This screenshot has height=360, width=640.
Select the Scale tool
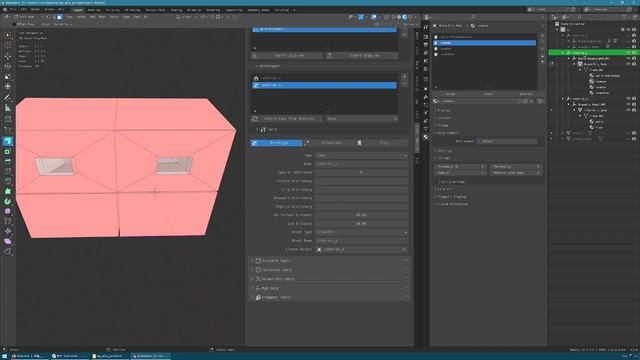pyautogui.click(x=8, y=76)
